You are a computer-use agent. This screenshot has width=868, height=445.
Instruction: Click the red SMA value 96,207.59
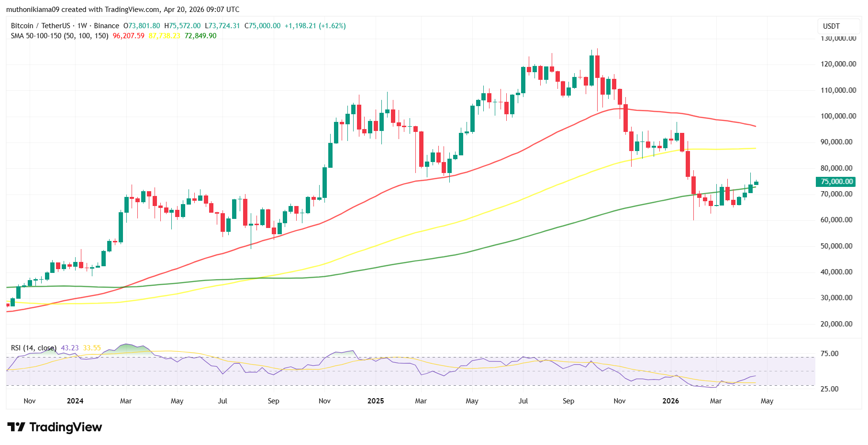pos(127,35)
